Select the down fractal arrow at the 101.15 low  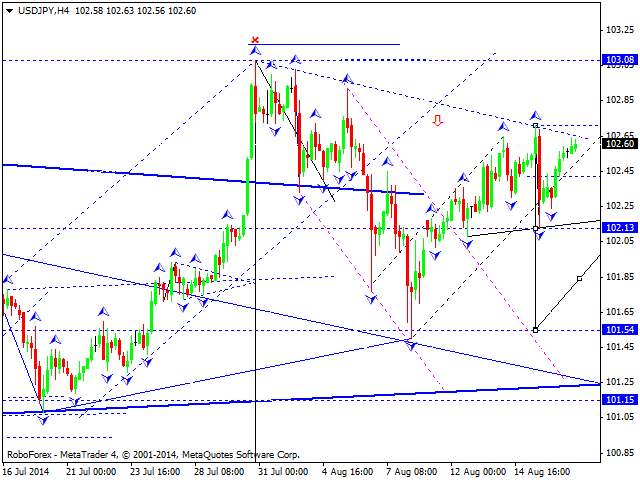click(43, 420)
